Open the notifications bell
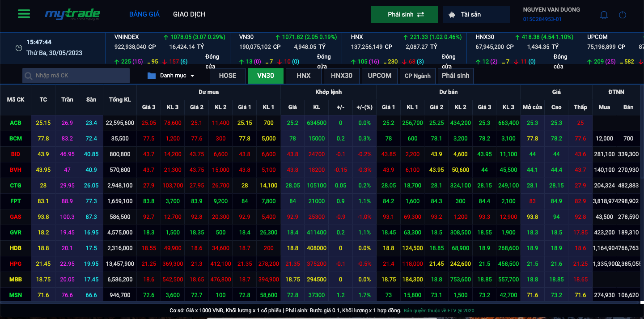The image size is (644, 319). tap(604, 15)
